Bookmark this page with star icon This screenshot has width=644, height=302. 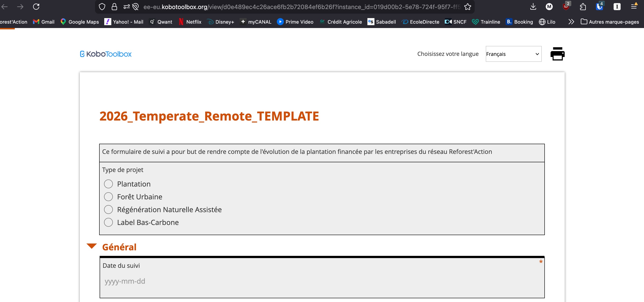(x=467, y=7)
